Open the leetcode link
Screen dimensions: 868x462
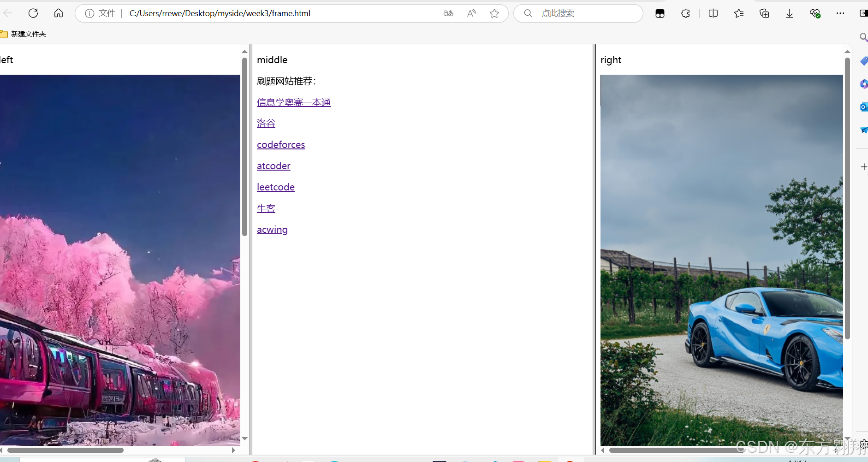(276, 187)
